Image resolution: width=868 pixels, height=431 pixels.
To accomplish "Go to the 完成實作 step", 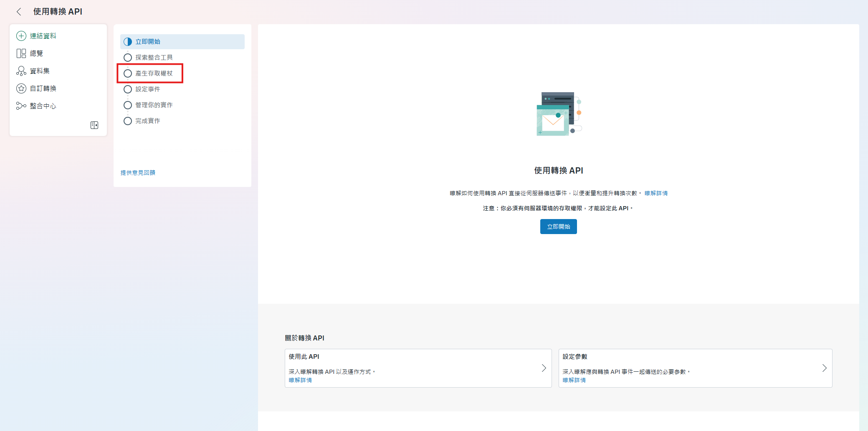I will (x=147, y=121).
